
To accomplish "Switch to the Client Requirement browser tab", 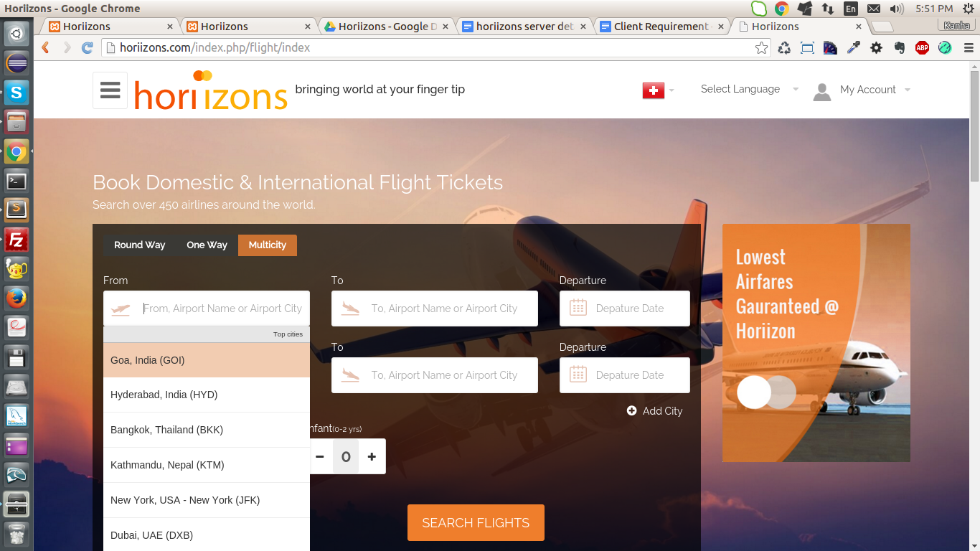I will [662, 27].
